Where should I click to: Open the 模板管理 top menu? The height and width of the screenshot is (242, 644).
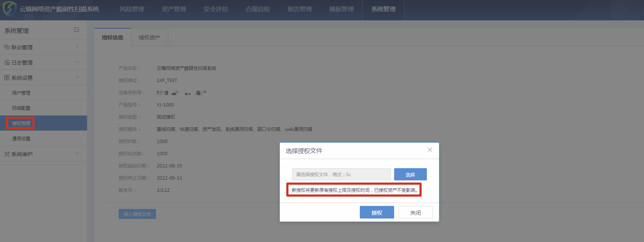341,9
